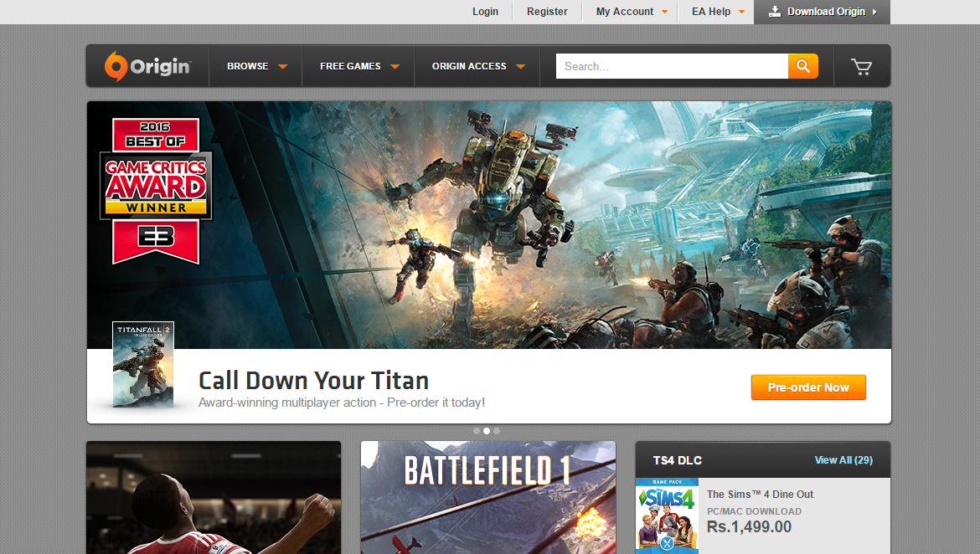
Task: Click the 2016 Game Critics Award badge
Action: 156,191
